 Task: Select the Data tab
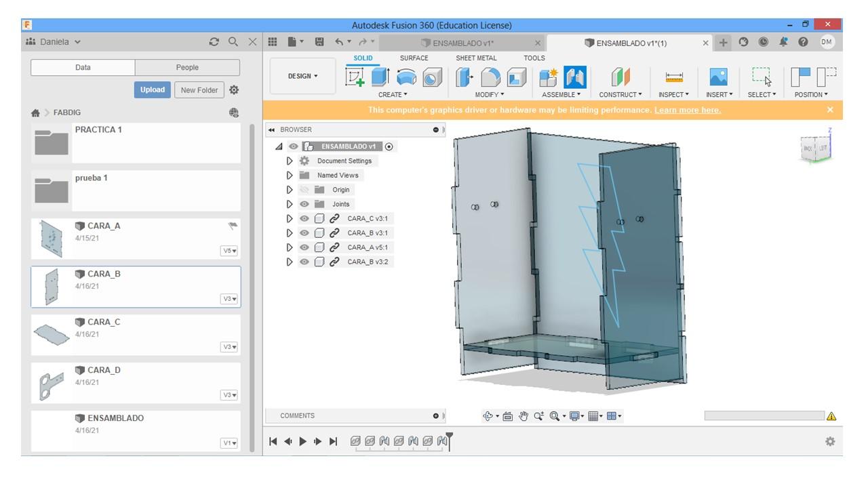pos(83,67)
